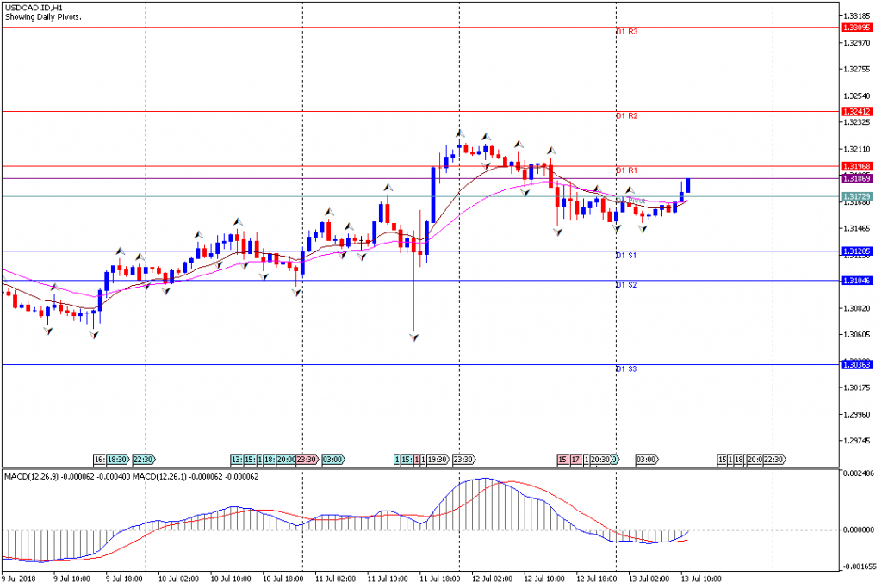Select the D1 R3 resistance label
This screenshot has width=882, height=588.
[626, 32]
